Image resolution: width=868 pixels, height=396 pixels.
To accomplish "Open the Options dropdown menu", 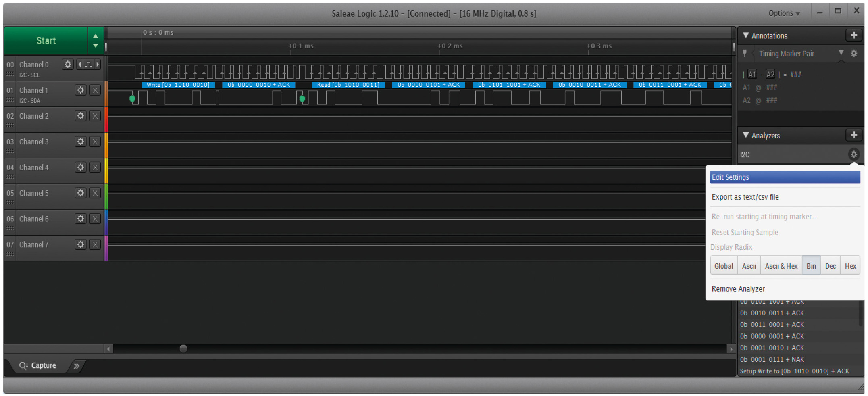I will pyautogui.click(x=784, y=13).
